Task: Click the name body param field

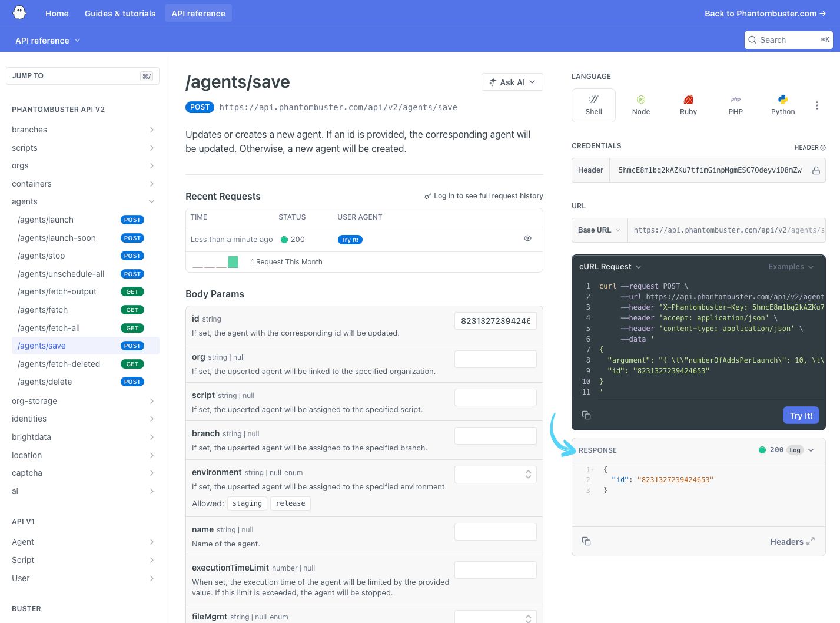Action: tap(496, 532)
